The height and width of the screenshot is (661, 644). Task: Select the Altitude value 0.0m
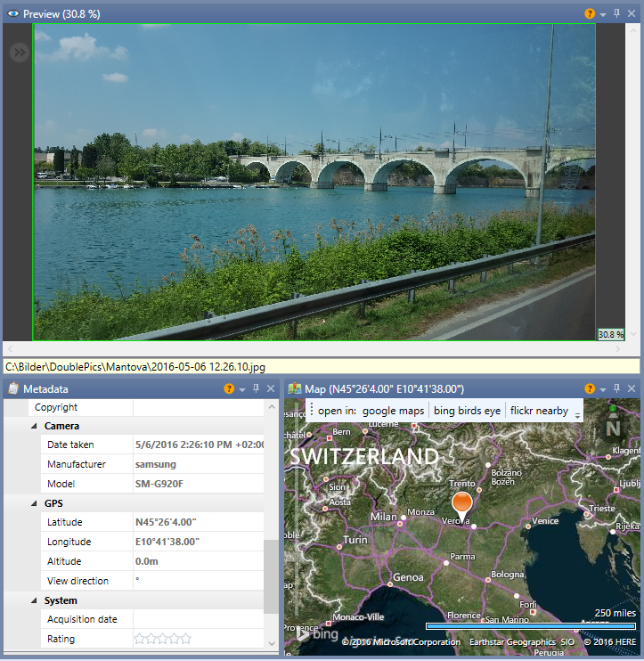point(199,561)
